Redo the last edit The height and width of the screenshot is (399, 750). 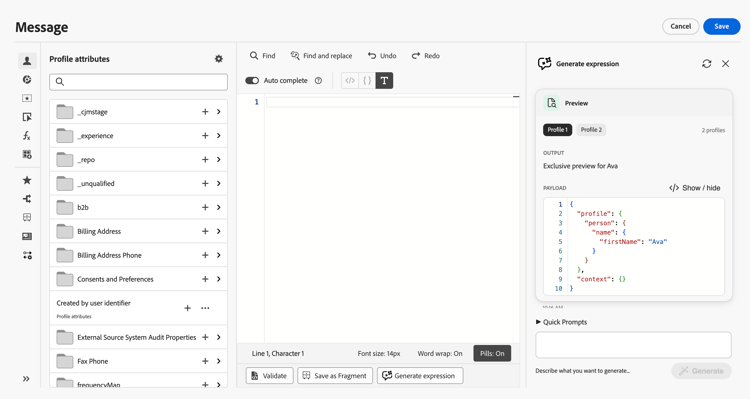[x=426, y=56]
